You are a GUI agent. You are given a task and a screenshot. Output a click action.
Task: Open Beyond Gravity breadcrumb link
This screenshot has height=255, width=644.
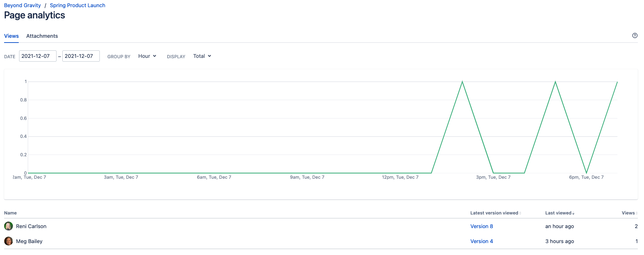point(22,5)
